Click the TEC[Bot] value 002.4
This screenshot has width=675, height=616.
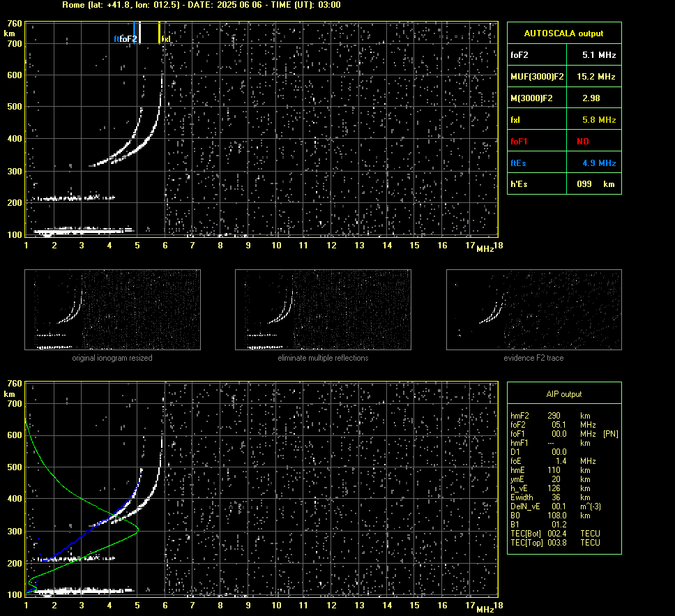pyautogui.click(x=557, y=533)
